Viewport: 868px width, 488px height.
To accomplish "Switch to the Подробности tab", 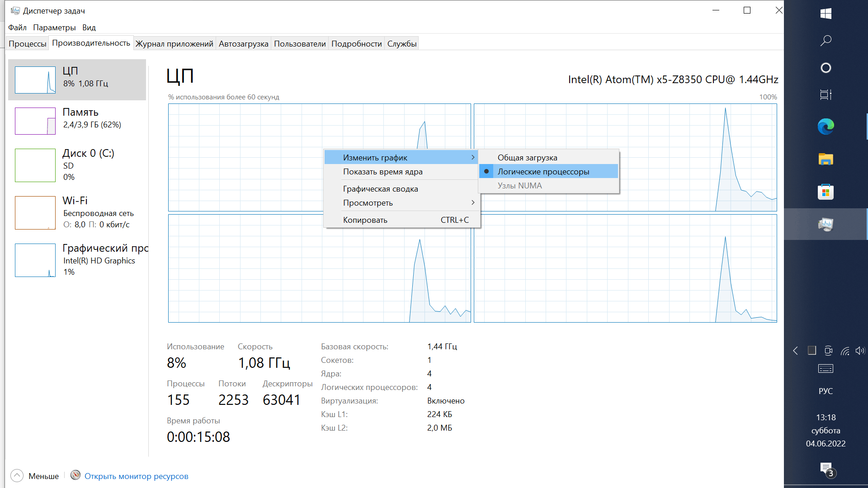I will click(x=357, y=44).
